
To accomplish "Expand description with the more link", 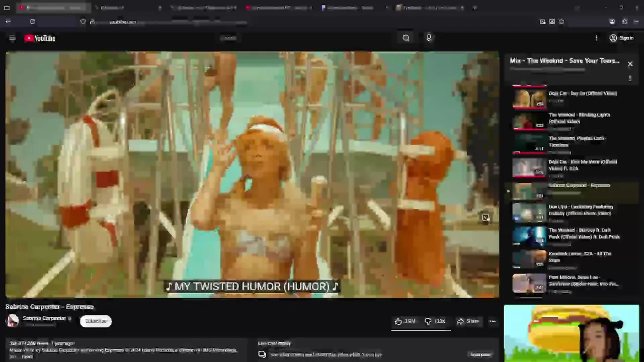I will [x=27, y=356].
